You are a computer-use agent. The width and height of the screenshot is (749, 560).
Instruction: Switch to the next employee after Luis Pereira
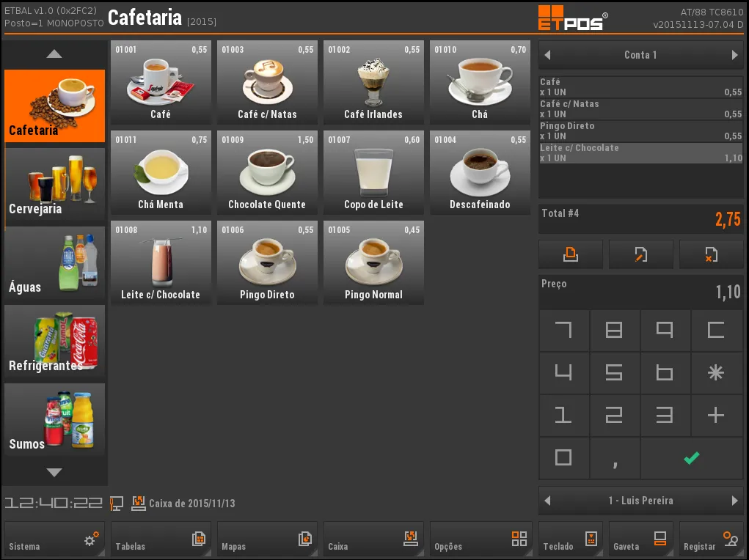pyautogui.click(x=734, y=501)
